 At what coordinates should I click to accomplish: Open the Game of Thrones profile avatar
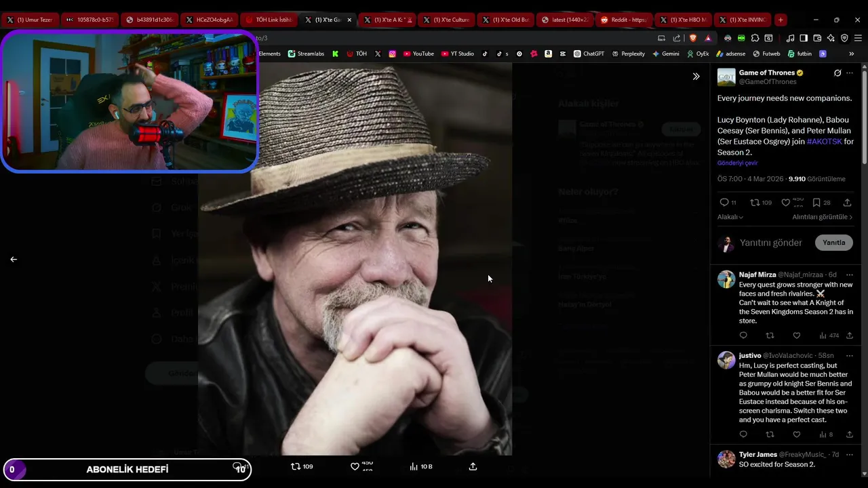[726, 77]
